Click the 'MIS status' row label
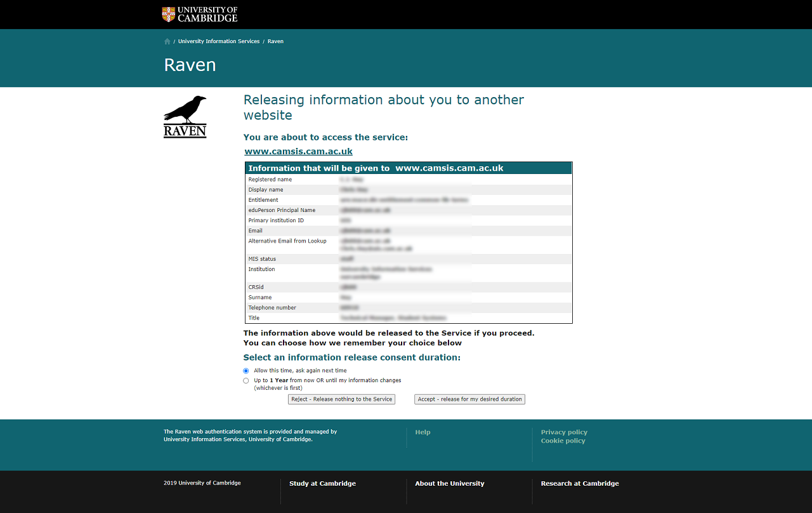The width and height of the screenshot is (812, 513). point(263,259)
